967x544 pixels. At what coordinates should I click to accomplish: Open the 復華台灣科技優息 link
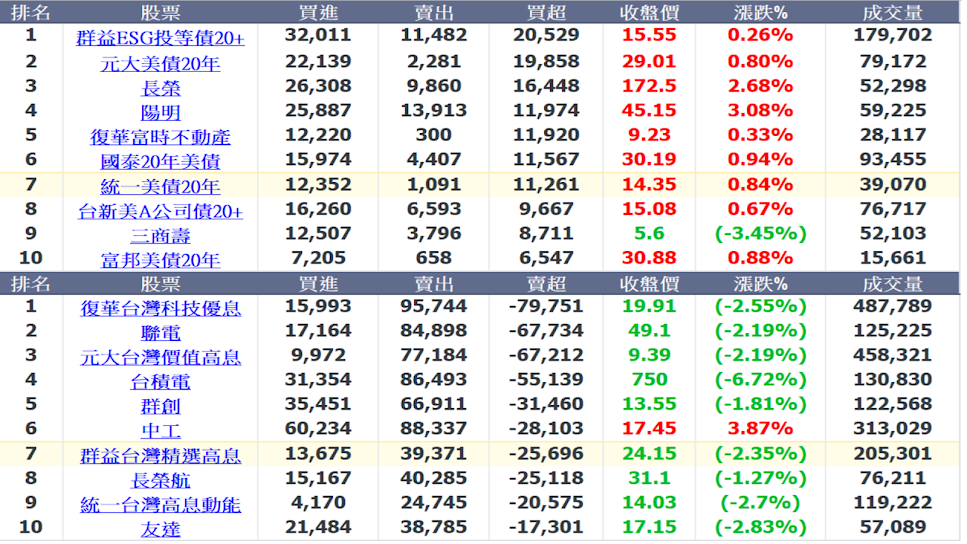click(x=160, y=308)
